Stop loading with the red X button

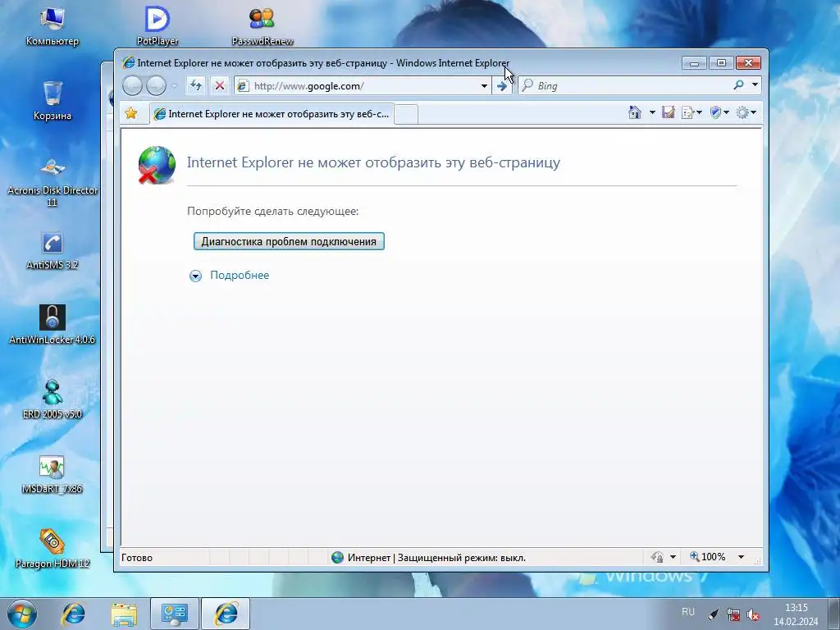click(219, 85)
